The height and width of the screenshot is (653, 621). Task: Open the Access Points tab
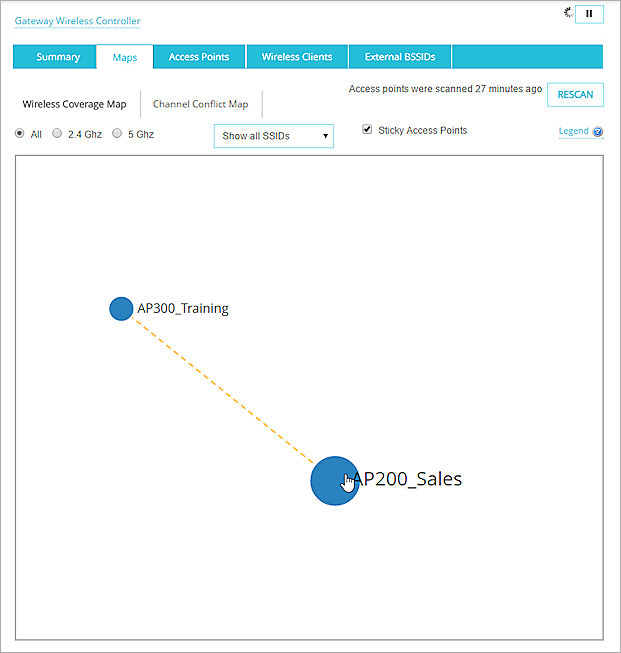tap(199, 57)
